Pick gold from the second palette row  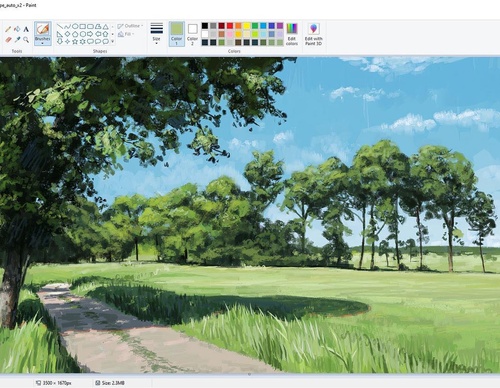click(238, 34)
